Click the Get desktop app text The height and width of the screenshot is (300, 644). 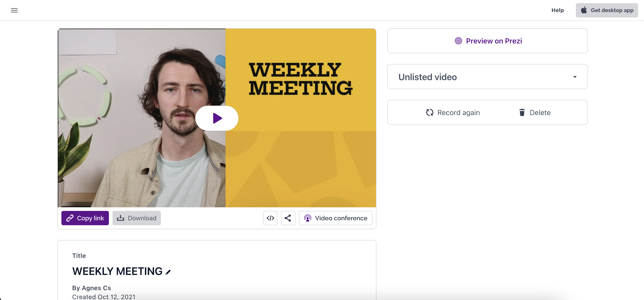(612, 10)
